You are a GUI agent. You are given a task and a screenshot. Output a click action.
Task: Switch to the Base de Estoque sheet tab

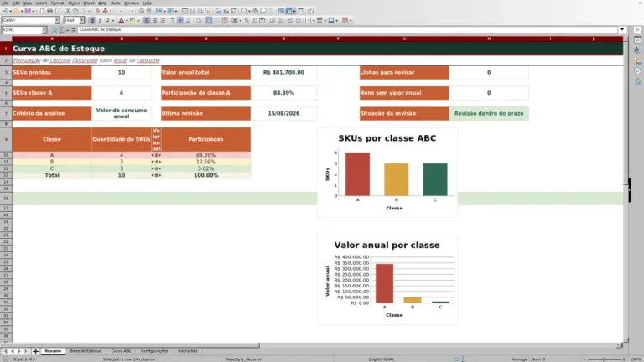point(86,351)
